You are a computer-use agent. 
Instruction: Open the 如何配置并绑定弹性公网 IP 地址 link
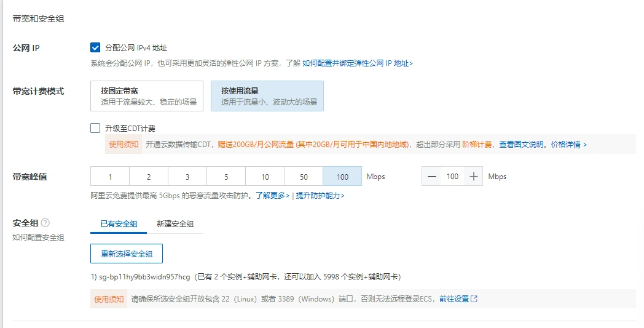[357, 63]
